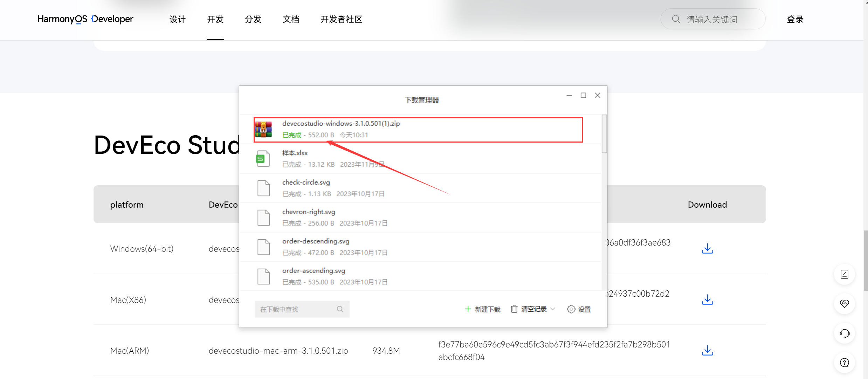This screenshot has width=868, height=379.
Task: Open the 开发 navigation tab
Action: point(215,19)
